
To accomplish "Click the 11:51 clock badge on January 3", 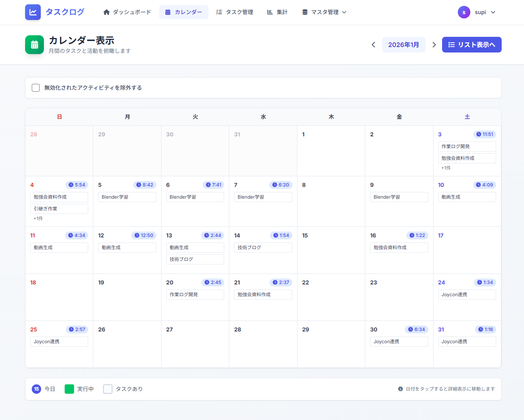I will pos(485,134).
